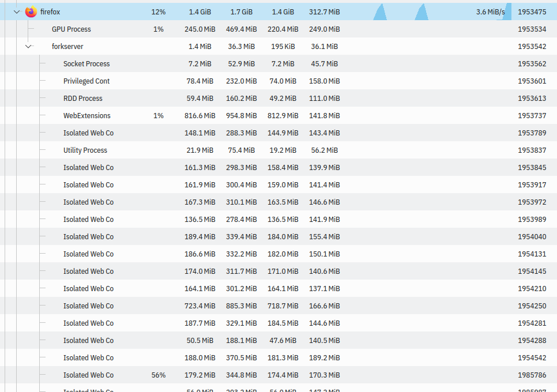Click the 195 KiB value of forkserver
Image resolution: width=557 pixels, height=392 pixels.
pos(283,46)
